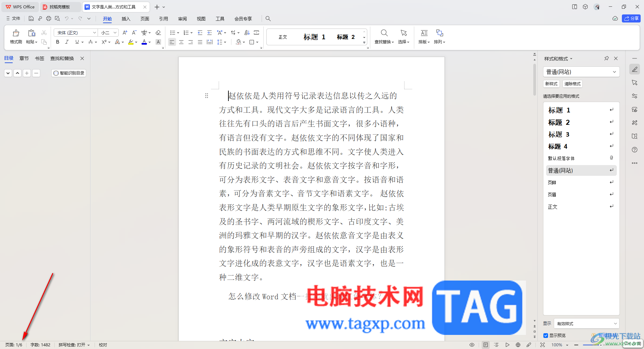This screenshot has width=644, height=349.
Task: Click the 校对 (Proofread) status bar button
Action: click(103, 345)
